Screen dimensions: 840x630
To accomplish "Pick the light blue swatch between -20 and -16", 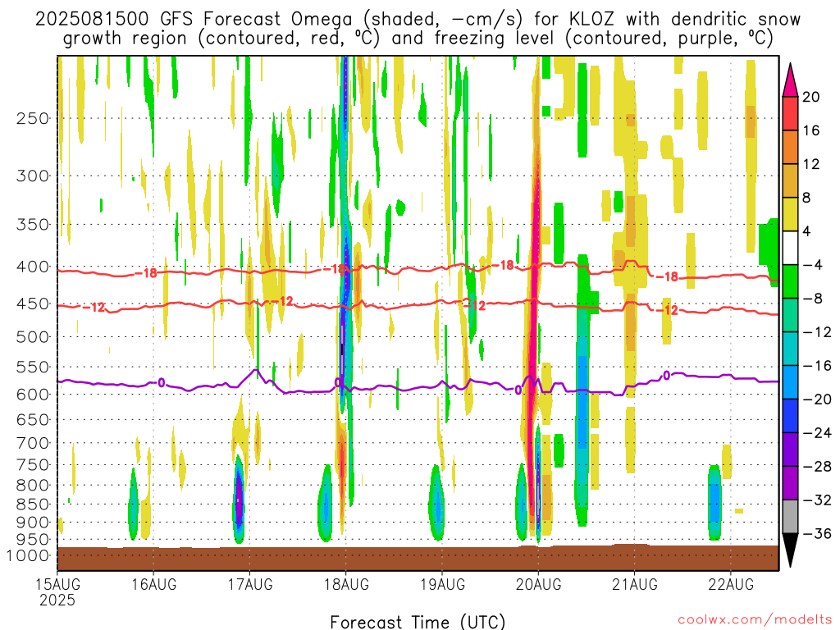I will pyautogui.click(x=790, y=382).
